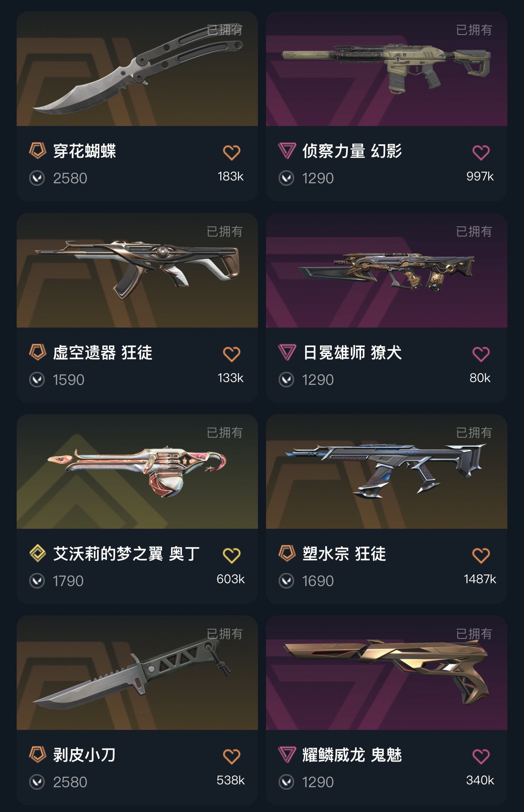This screenshot has height=812, width=524.
Task: Tap the heart icon on 日冕雄师 獠犬
Action: 481,354
